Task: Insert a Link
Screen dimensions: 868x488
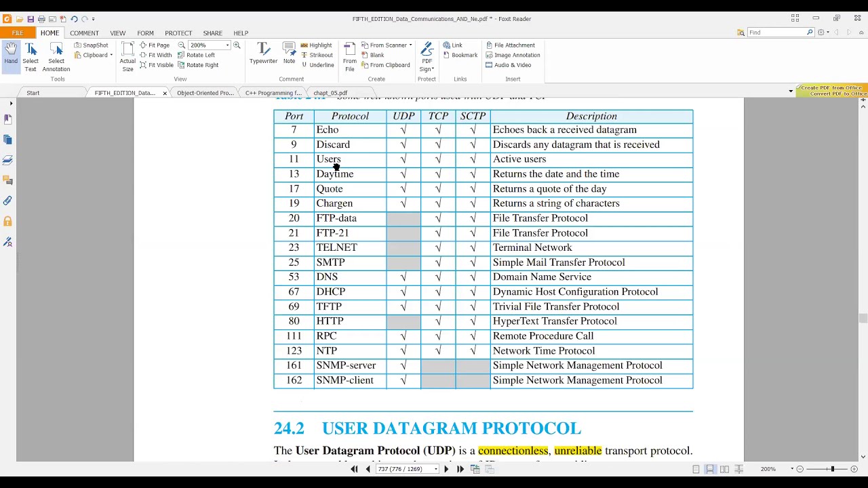Action: [453, 45]
